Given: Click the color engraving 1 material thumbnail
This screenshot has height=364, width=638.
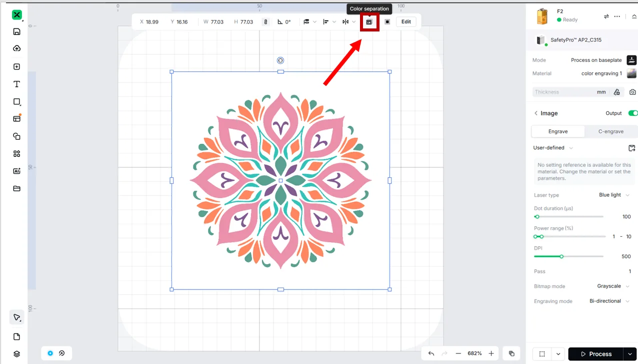Looking at the screenshot, I should coord(631,73).
